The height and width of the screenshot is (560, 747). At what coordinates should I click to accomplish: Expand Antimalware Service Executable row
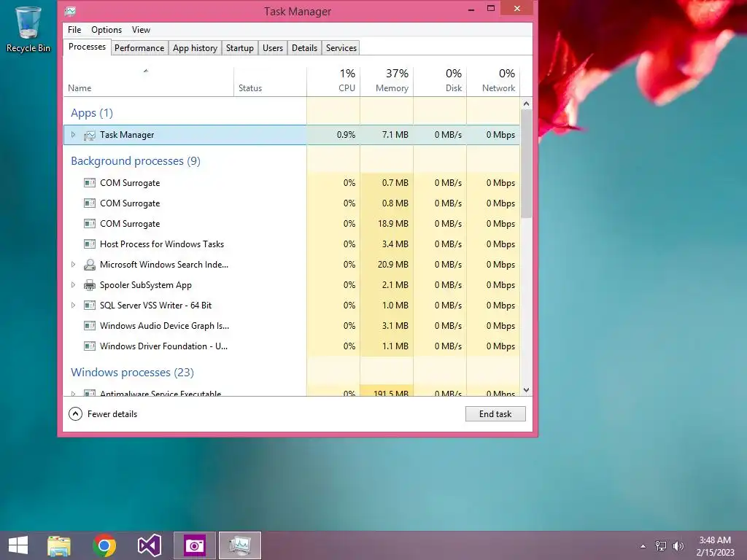tap(73, 393)
